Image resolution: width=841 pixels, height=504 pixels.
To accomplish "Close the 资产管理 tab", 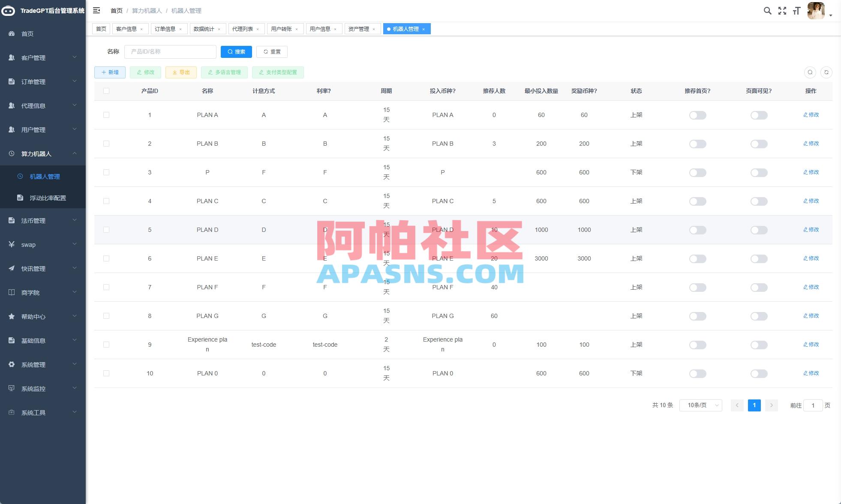I will pos(374,29).
